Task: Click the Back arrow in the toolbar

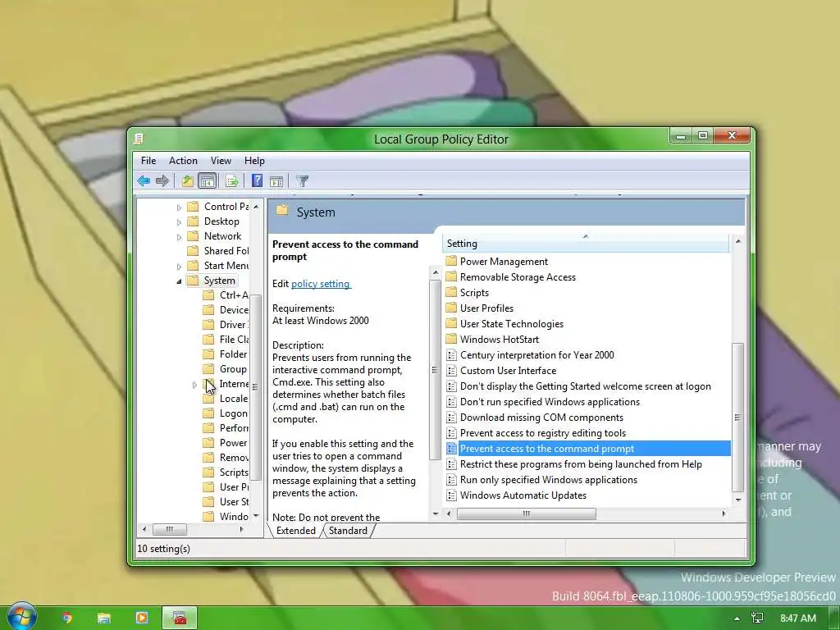Action: tap(144, 181)
